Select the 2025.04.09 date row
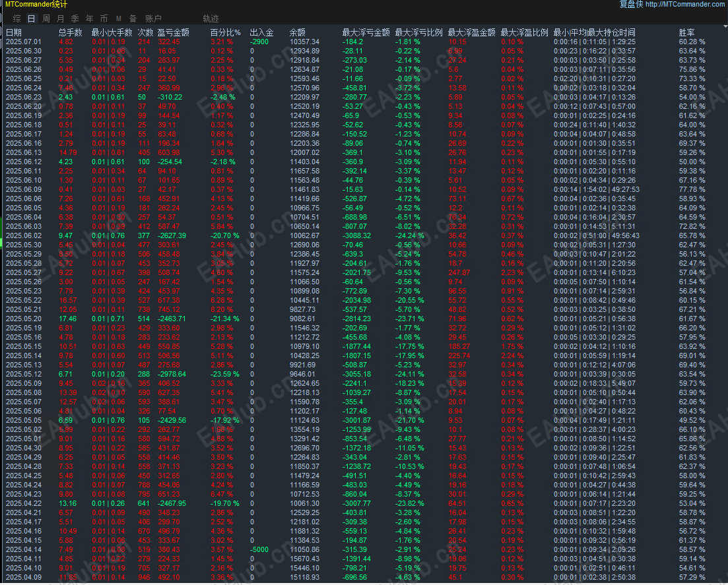Screen dimensions: 728x585 click(x=364, y=578)
